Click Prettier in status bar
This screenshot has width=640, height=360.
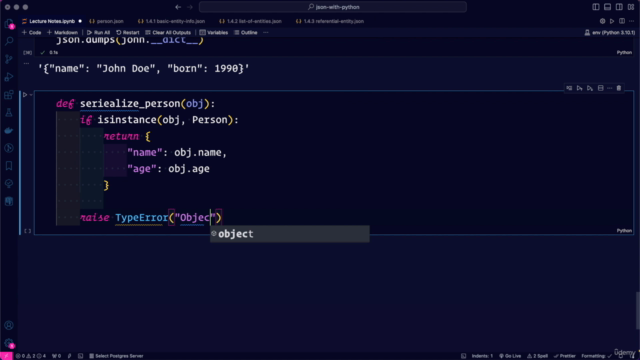pyautogui.click(x=564, y=356)
